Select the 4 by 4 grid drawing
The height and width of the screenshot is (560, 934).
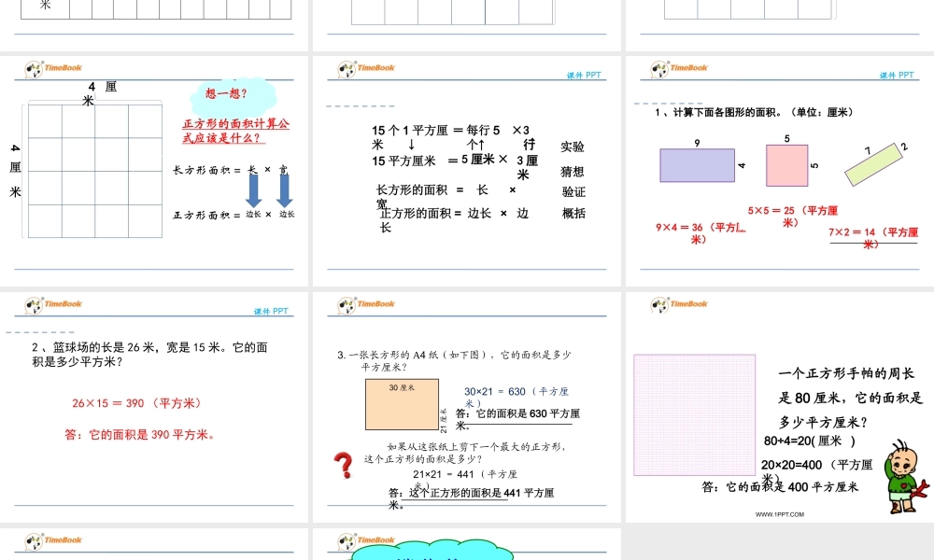pos(94,171)
